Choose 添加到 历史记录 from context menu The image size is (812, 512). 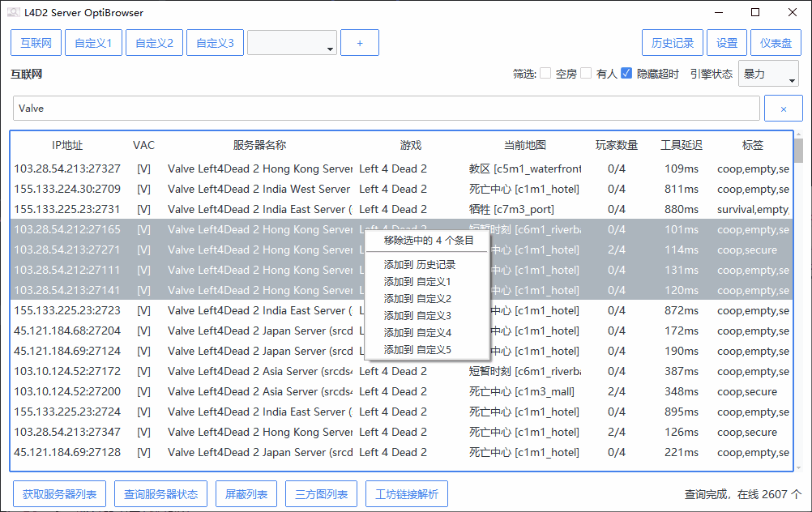click(420, 265)
